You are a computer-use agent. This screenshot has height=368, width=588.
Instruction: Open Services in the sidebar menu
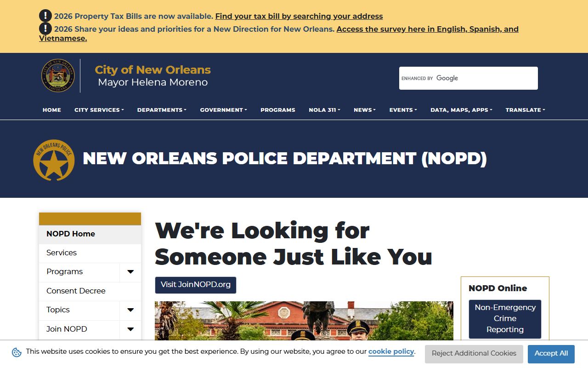(90, 253)
